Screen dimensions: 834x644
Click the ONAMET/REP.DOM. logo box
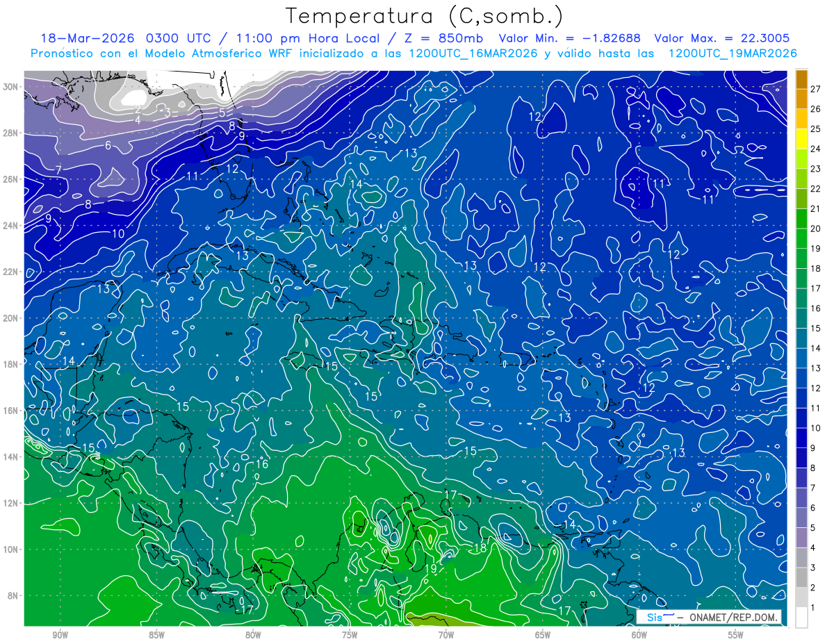(709, 617)
